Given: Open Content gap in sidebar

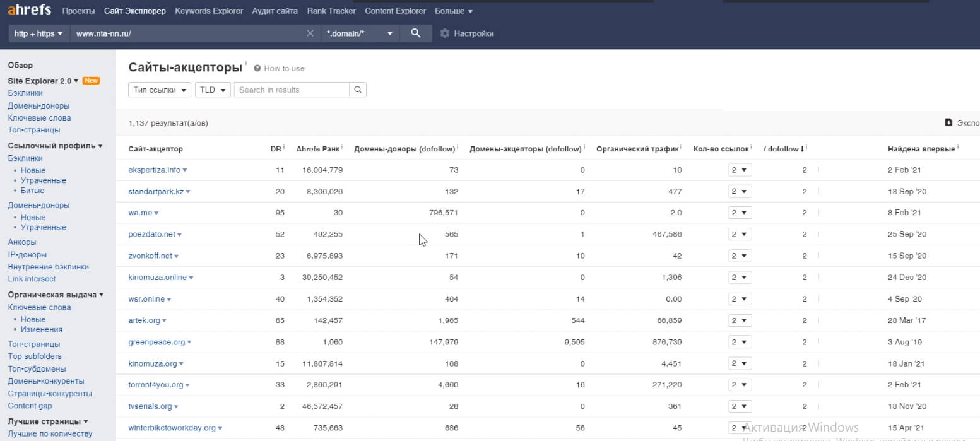Looking at the screenshot, I should point(30,406).
